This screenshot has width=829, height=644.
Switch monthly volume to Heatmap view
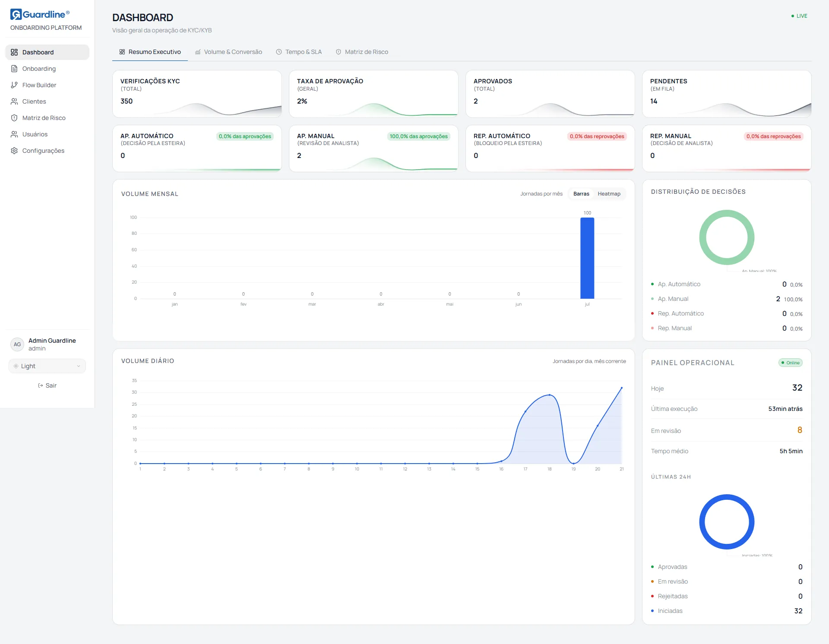(609, 194)
